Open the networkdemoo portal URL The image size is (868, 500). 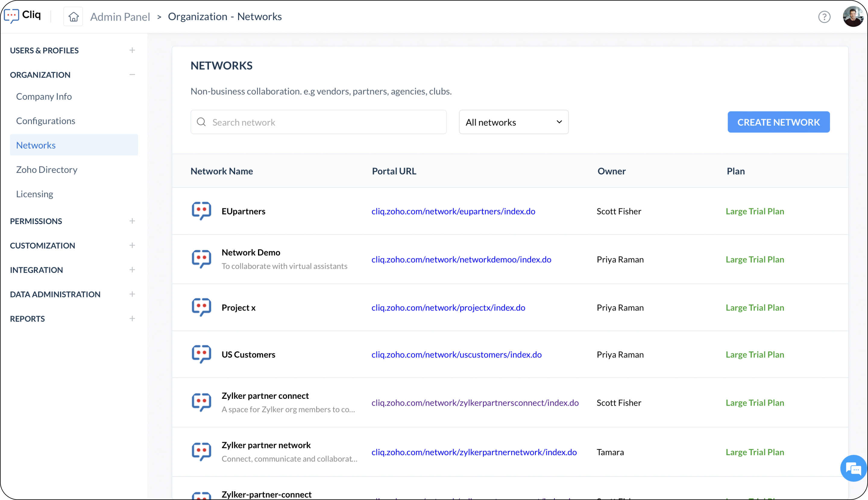tap(461, 259)
